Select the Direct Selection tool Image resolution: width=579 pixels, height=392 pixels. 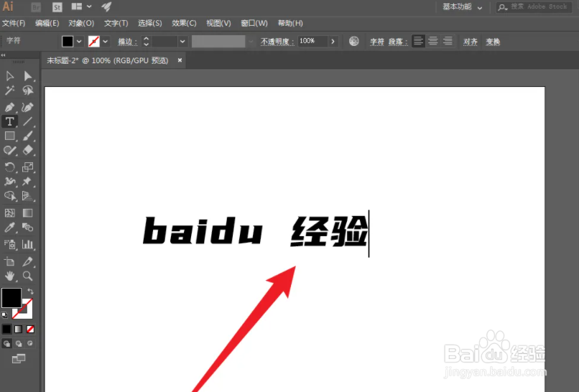pos(28,76)
